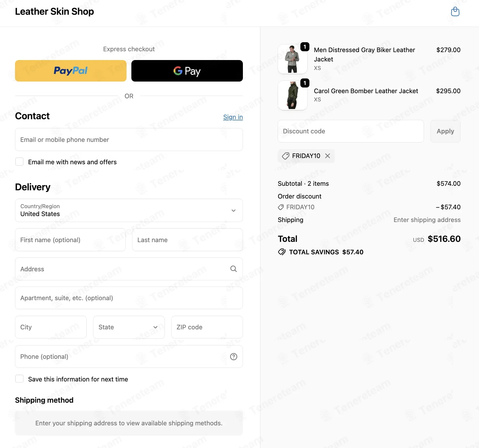Viewport: 479px width, 448px height.
Task: Pay with Google Pay express checkout
Action: (x=187, y=71)
